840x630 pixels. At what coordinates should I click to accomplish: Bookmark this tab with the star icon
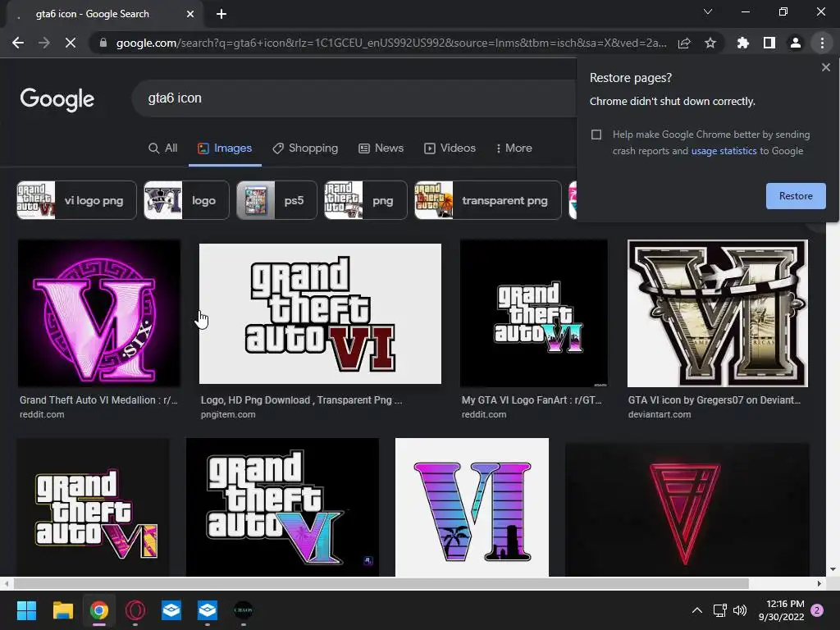(710, 43)
